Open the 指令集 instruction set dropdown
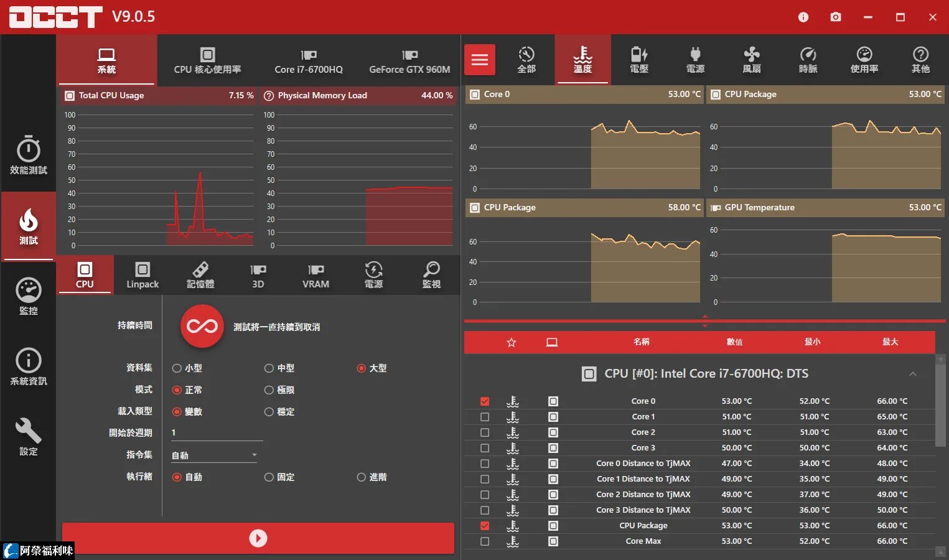Screen dimensions: 949x560 click(x=215, y=455)
